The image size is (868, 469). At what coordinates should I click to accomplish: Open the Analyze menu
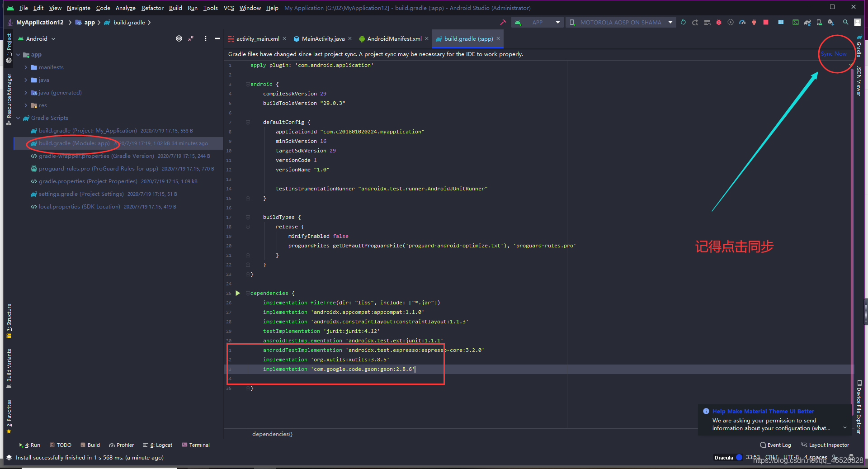[x=125, y=8]
